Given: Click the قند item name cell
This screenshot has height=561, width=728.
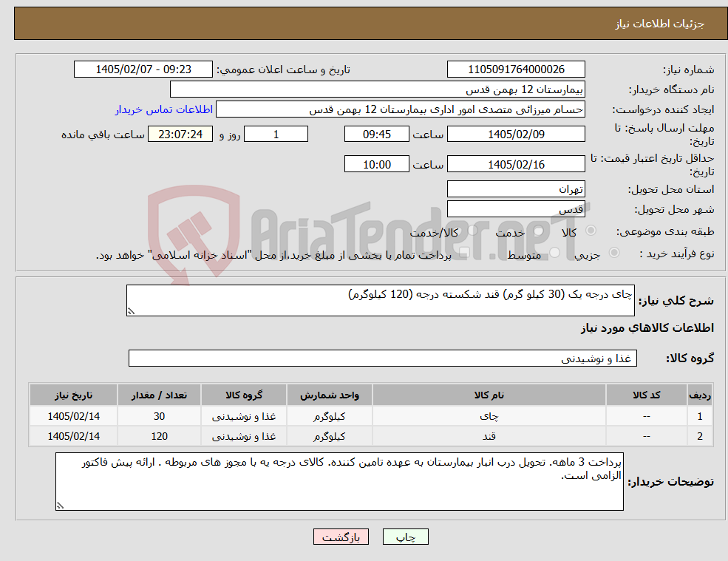Looking at the screenshot, I should click(489, 436).
